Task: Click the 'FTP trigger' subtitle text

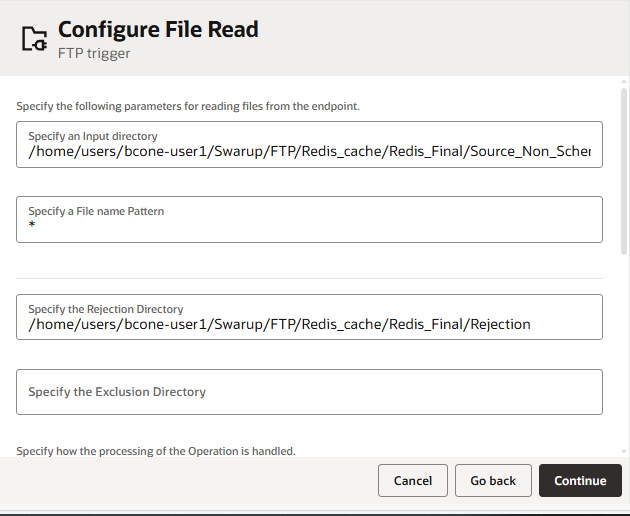Action: (x=94, y=54)
